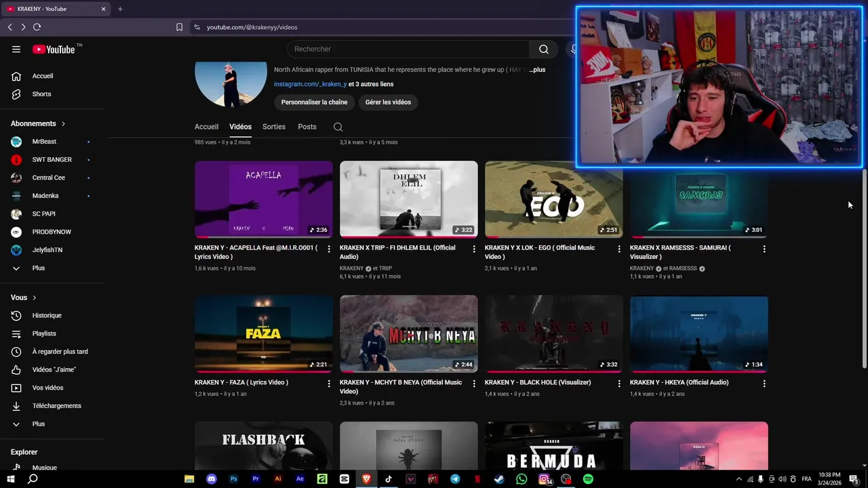Screen dimensions: 868x488
Task: Open options menu for ACAPELLA video
Action: tap(329, 249)
